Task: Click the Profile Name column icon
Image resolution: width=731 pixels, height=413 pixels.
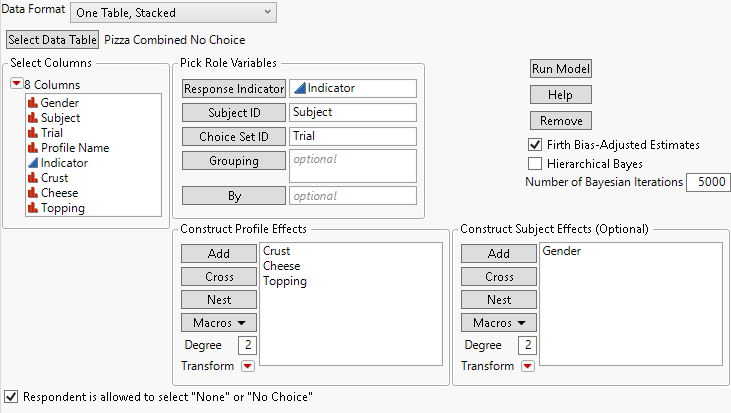Action: pos(33,147)
